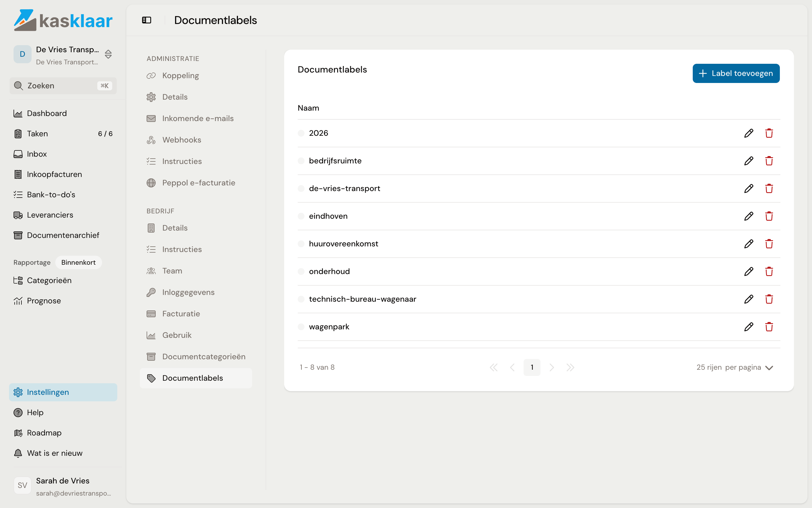Open Bank-to-do's in sidebar

(63, 194)
